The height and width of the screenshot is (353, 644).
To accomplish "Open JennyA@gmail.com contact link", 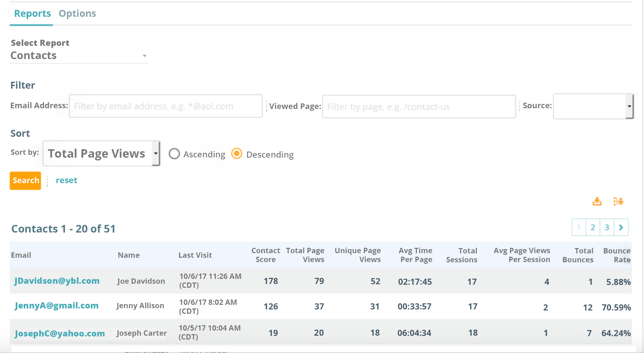I will coord(56,305).
